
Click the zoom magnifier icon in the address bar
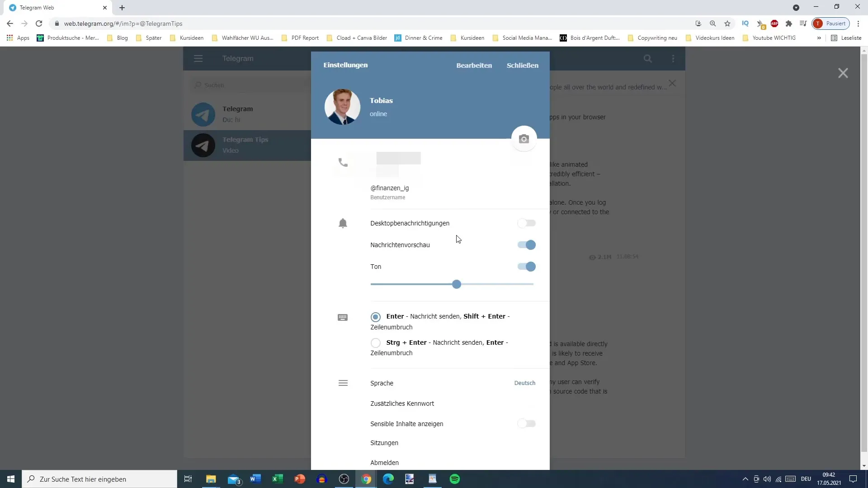pos(713,23)
